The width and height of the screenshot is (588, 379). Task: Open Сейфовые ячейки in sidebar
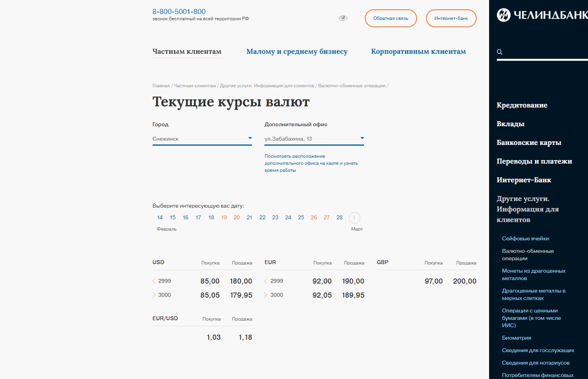(525, 238)
